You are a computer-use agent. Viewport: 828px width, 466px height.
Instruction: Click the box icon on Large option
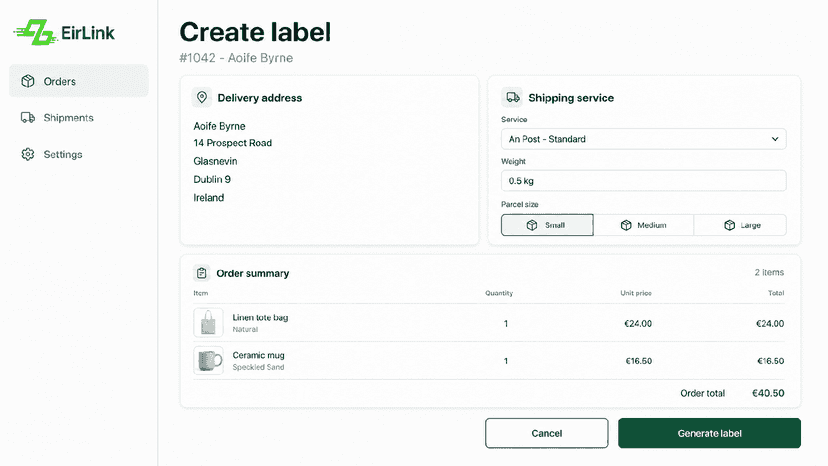click(x=729, y=225)
